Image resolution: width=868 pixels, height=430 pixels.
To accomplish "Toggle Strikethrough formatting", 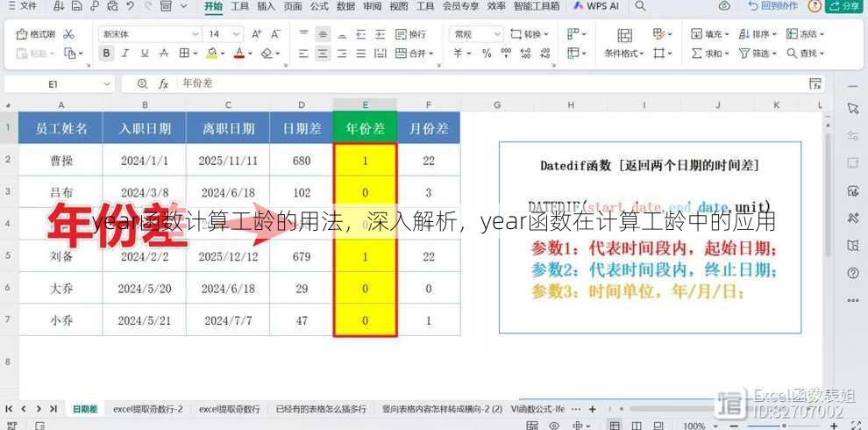I will 164,54.
